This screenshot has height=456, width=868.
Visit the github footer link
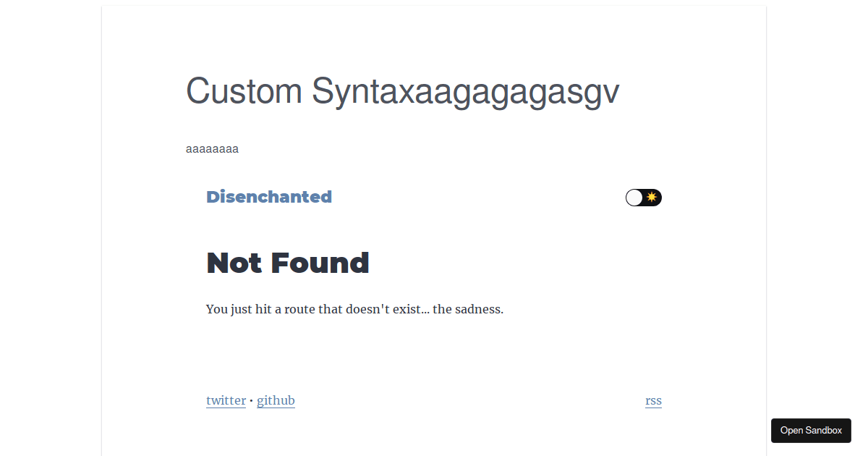276,401
